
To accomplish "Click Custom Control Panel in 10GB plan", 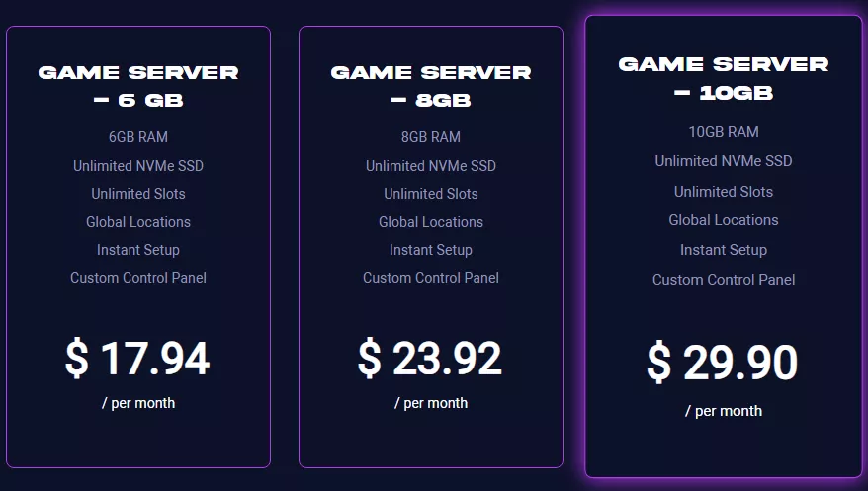I will coord(724,280).
